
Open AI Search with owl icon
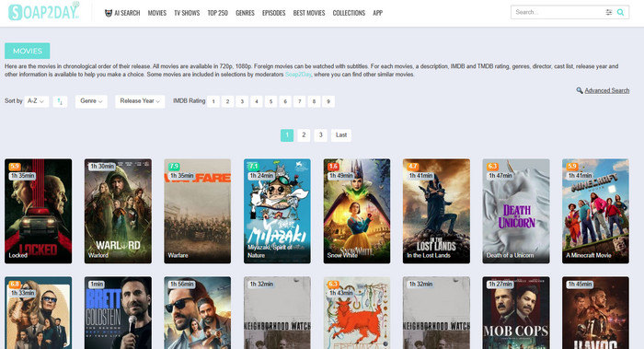click(x=122, y=13)
